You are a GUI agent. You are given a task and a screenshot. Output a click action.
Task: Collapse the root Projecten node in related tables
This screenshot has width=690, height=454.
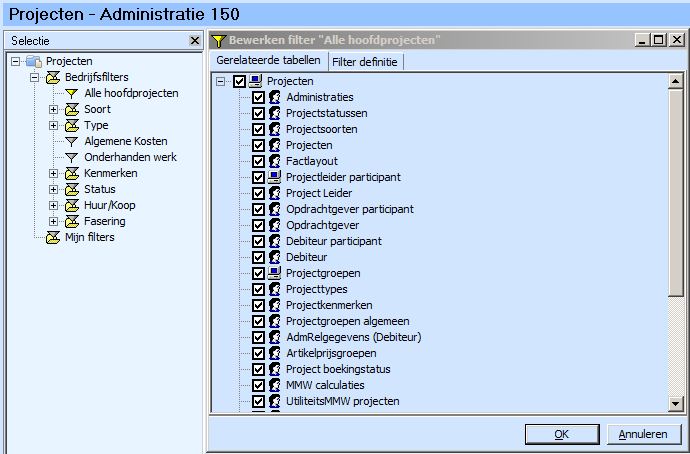(220, 81)
